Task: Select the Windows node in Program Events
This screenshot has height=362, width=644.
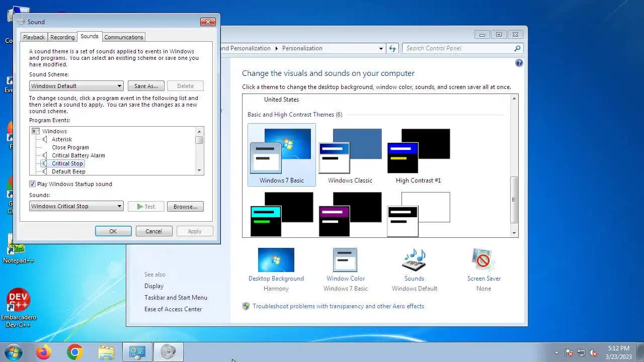Action: [x=54, y=131]
